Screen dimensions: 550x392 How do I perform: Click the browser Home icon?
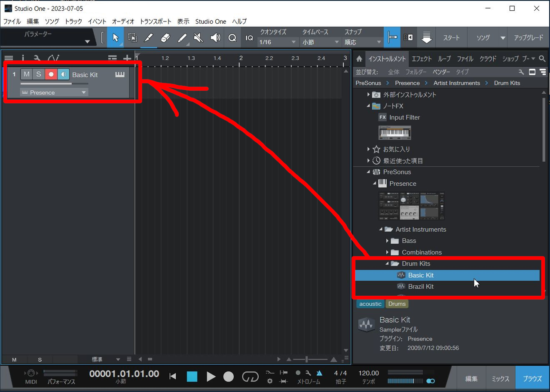coord(359,59)
